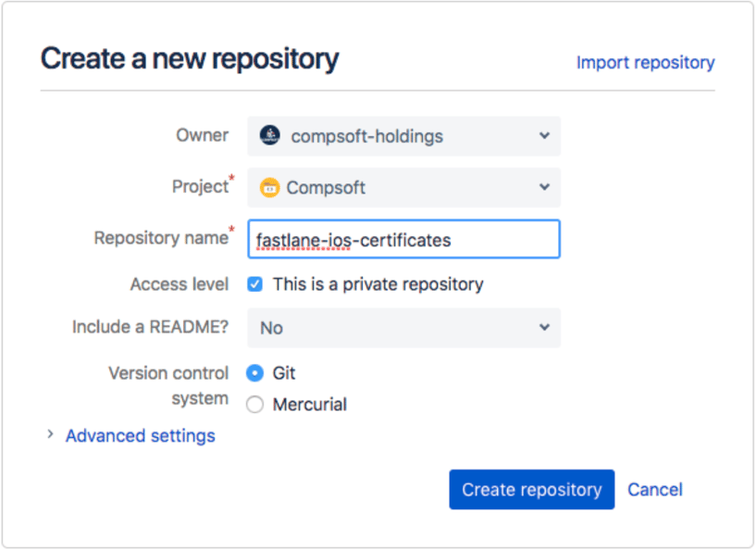Uncheck the private repository checkbox
This screenshot has width=756, height=551.
254,284
